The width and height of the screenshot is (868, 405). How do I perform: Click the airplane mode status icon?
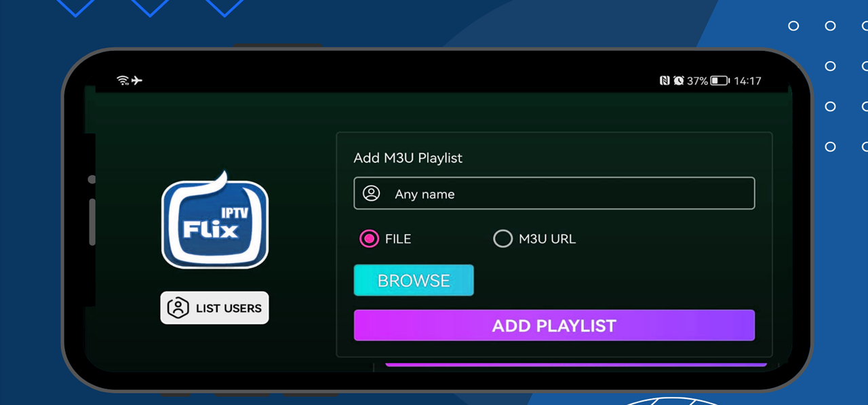[x=138, y=80]
